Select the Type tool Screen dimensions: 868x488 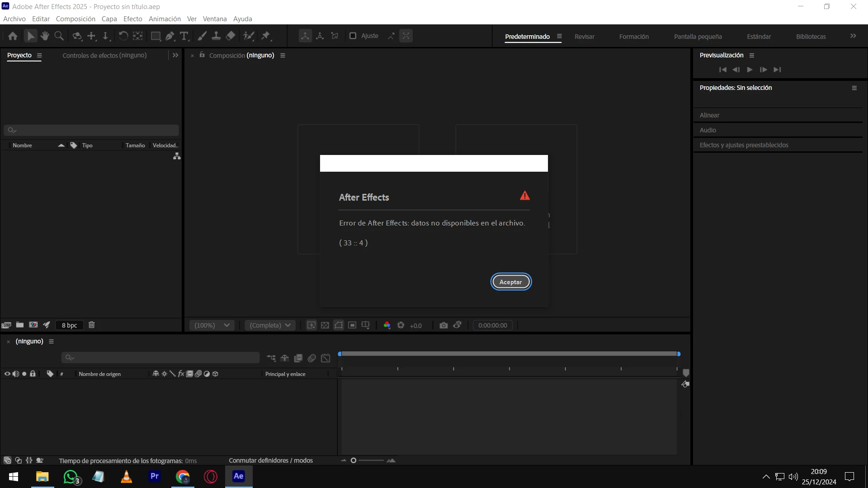click(x=184, y=36)
